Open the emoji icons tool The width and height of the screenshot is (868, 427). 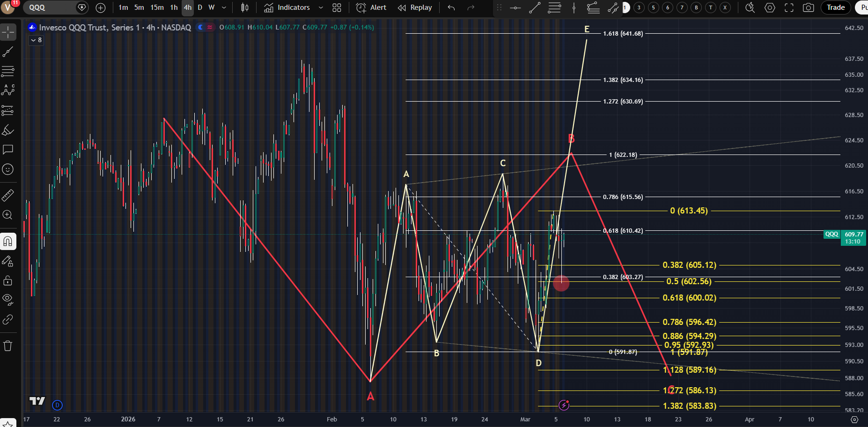8,169
